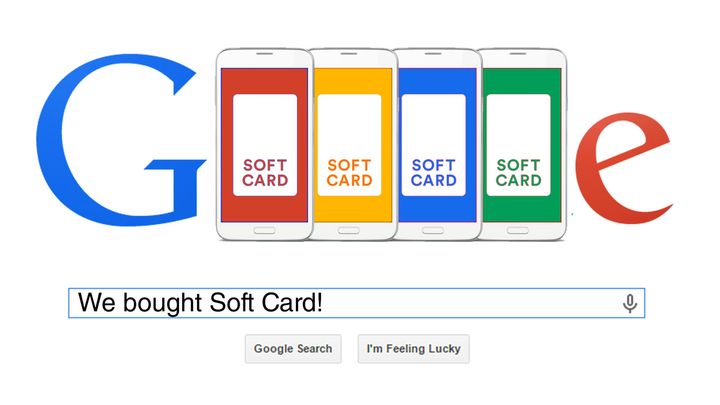Tap the home button on the blue phone
The height and width of the screenshot is (405, 720).
433,231
